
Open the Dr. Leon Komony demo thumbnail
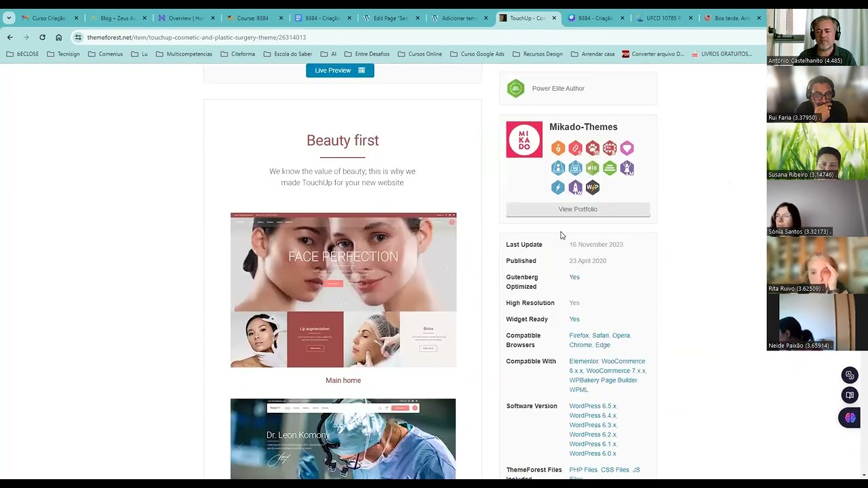pos(343,439)
